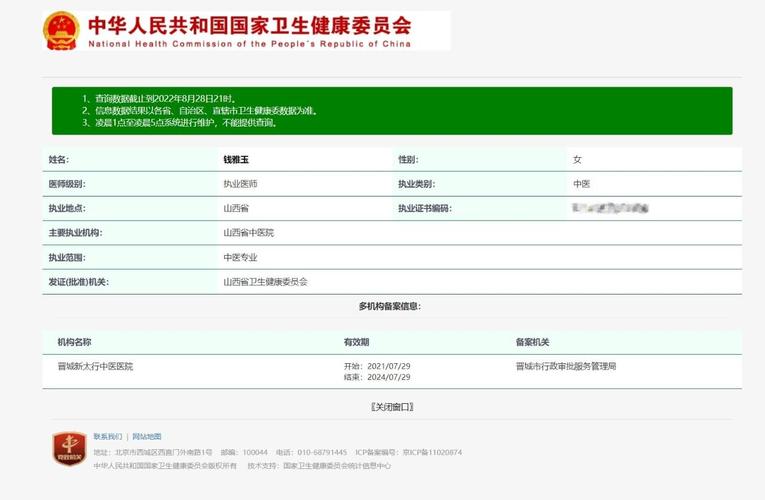This screenshot has height=500, width=765.
Task: Select the institution 晋城新太行中医医院
Action: 96,366
